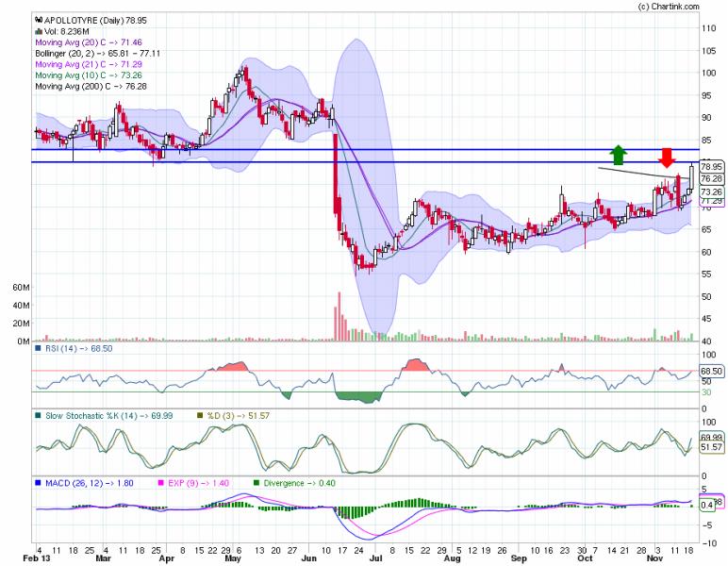Click the red down arrow marker
The image size is (728, 566).
click(x=667, y=158)
